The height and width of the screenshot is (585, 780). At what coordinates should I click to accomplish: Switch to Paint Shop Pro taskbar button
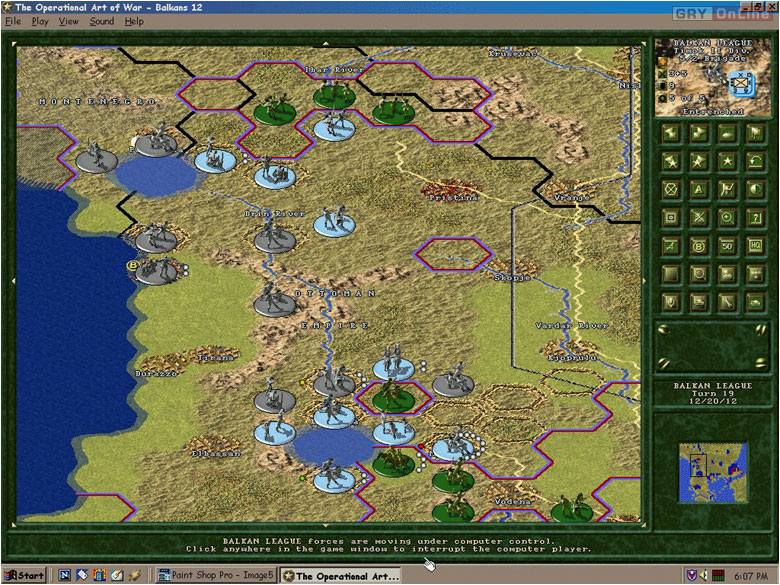click(x=215, y=576)
